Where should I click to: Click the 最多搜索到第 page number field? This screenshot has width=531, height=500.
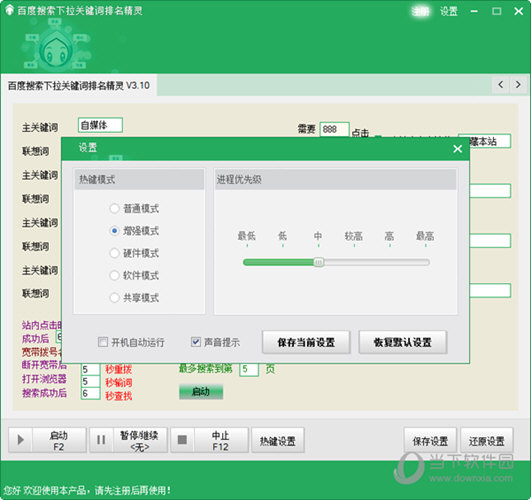pyautogui.click(x=249, y=369)
